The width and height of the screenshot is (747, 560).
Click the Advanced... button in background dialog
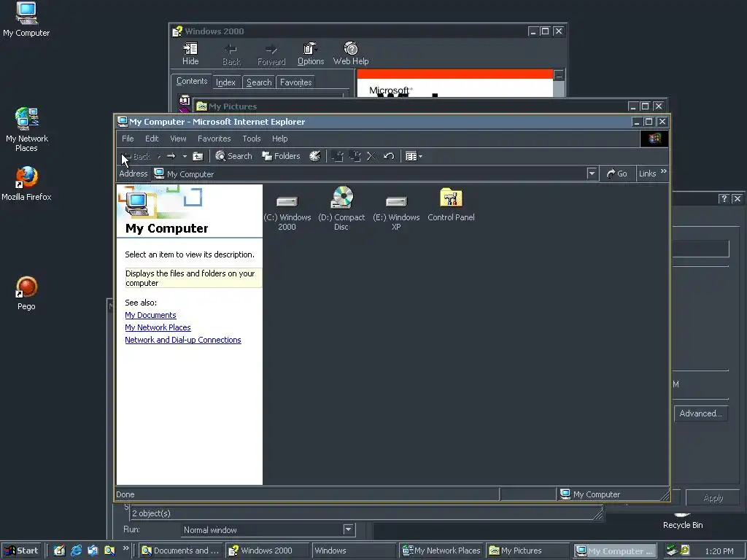coord(700,413)
